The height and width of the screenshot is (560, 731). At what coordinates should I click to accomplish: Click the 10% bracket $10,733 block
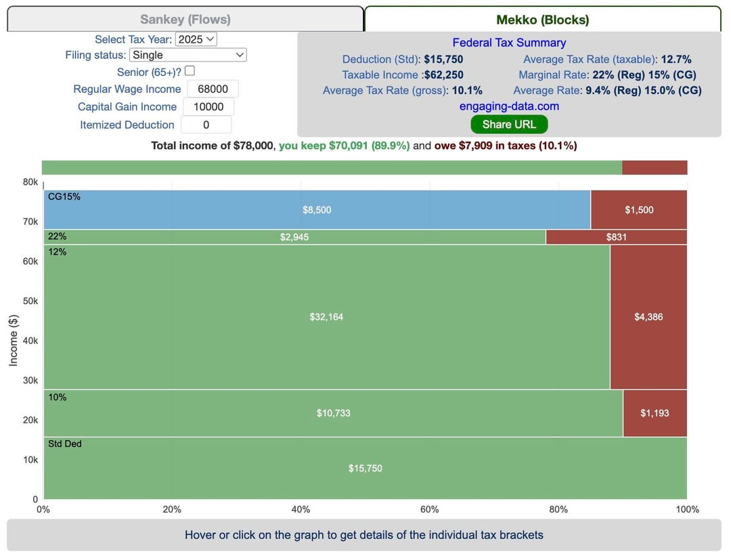coord(333,413)
